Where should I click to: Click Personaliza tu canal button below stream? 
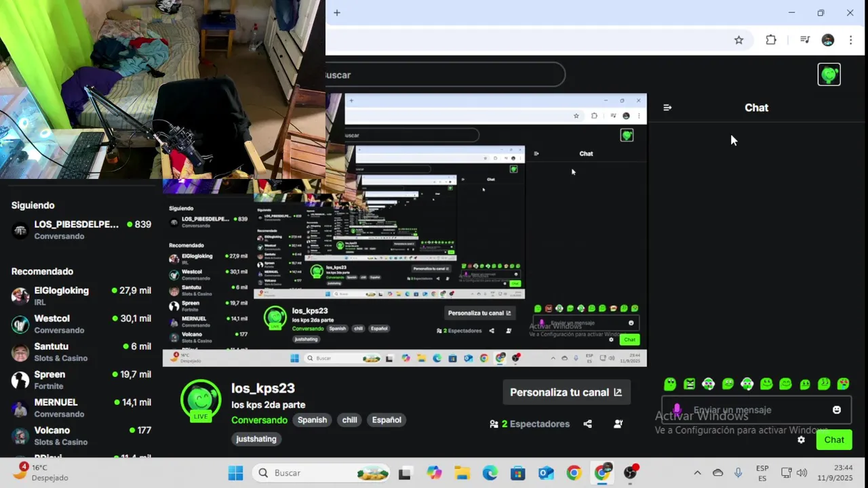(x=566, y=392)
